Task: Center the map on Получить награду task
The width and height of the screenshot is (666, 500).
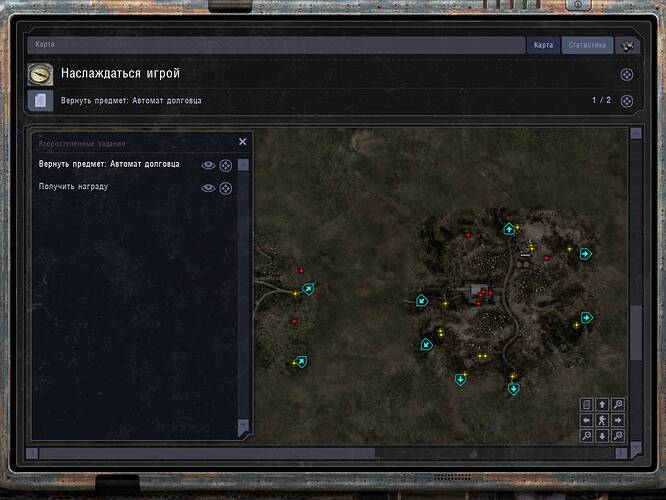Action: pyautogui.click(x=226, y=188)
